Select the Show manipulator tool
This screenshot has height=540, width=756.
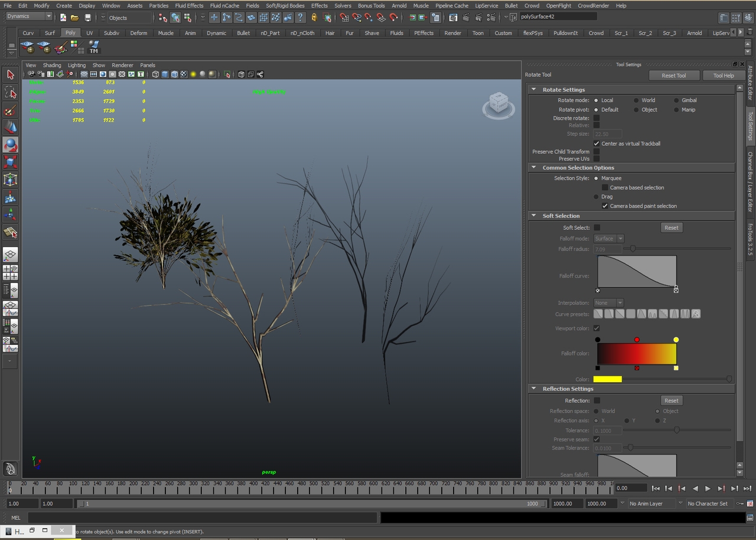[10, 214]
